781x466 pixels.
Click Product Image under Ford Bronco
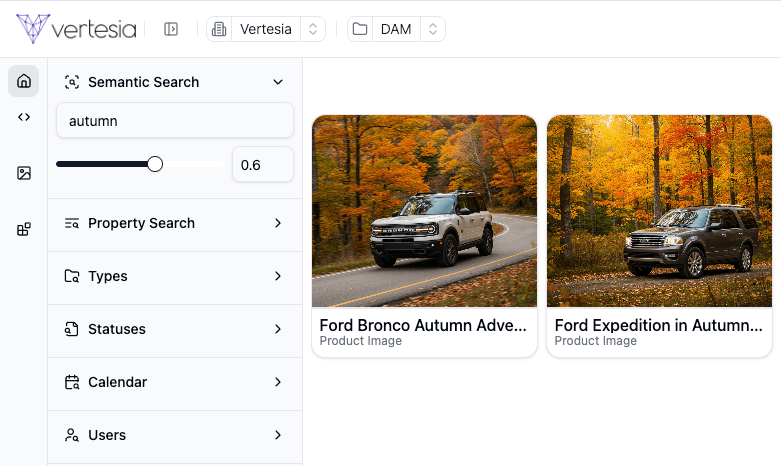[361, 341]
